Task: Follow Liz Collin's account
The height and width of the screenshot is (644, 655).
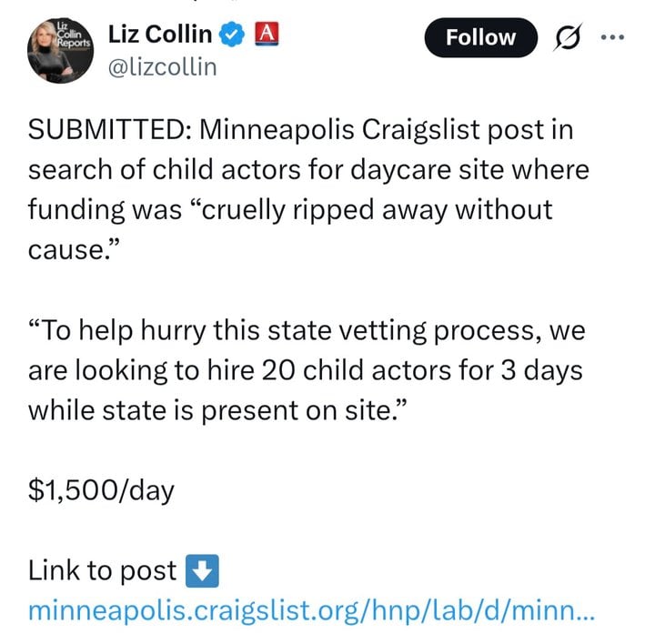Action: coord(480,38)
